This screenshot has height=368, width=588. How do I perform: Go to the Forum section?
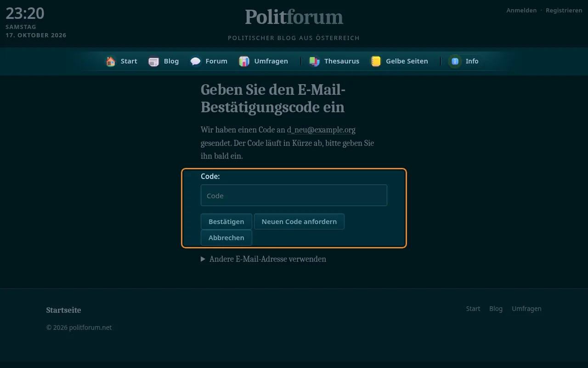click(209, 61)
